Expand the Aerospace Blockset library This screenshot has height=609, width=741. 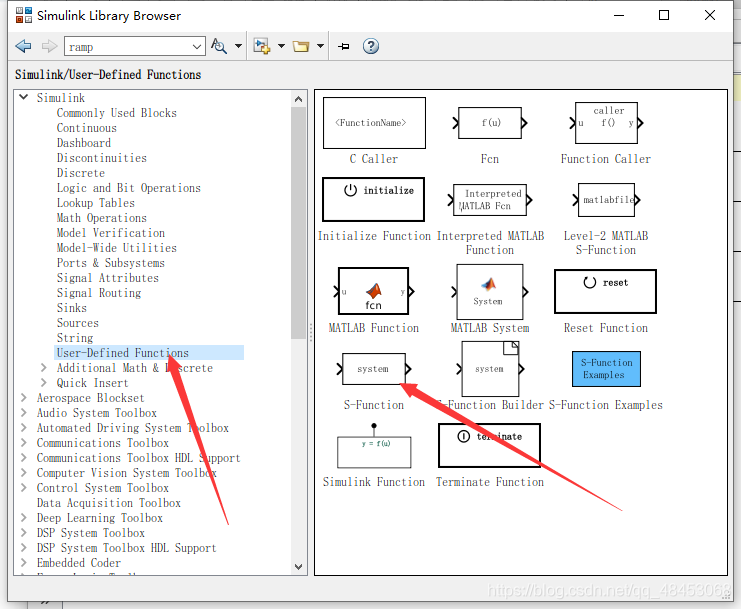(x=24, y=398)
